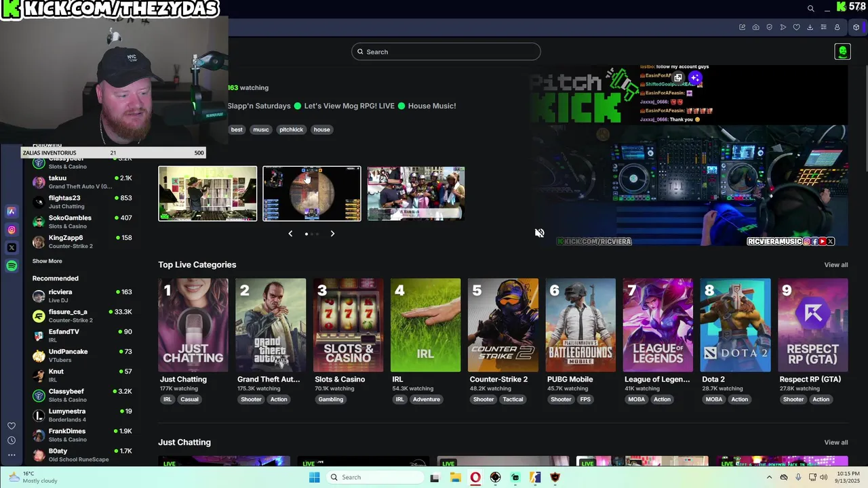Viewport: 868px width, 488px height.
Task: Select the 'house' stream tag
Action: click(x=322, y=129)
